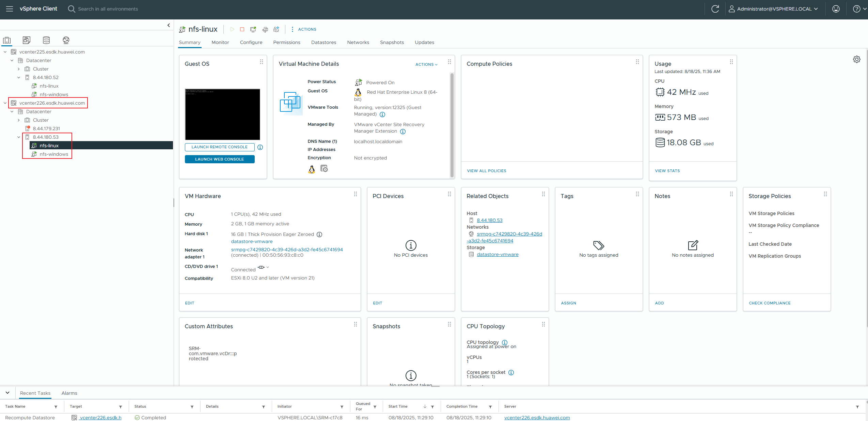868x421 pixels.
Task: Open host link 8.44.180.53 in Related Objects
Action: coord(490,221)
